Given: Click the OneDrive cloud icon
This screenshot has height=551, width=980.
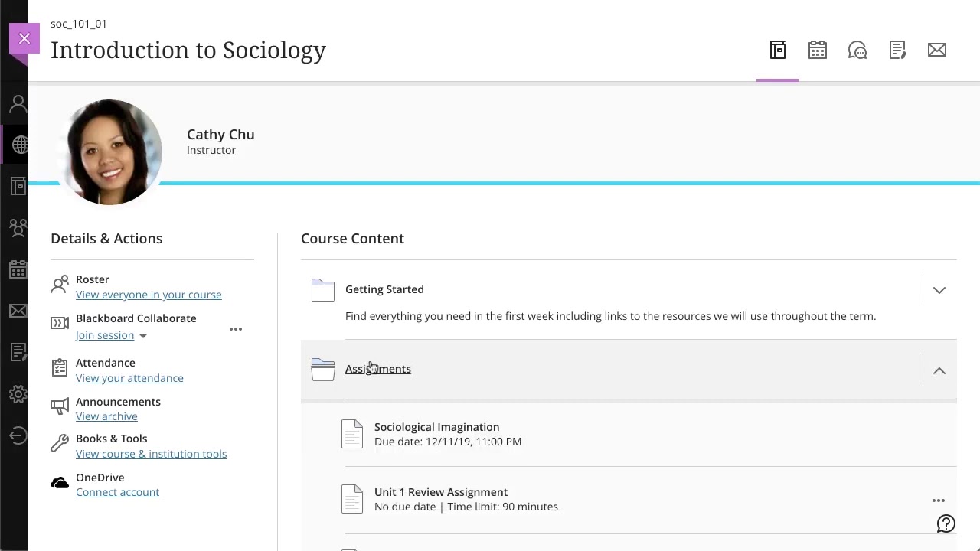Looking at the screenshot, I should pos(59,483).
